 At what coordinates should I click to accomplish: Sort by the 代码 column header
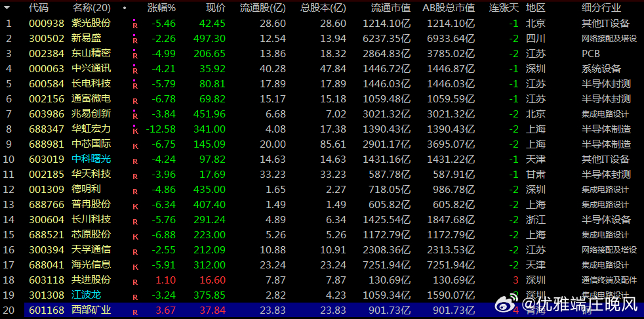point(38,7)
